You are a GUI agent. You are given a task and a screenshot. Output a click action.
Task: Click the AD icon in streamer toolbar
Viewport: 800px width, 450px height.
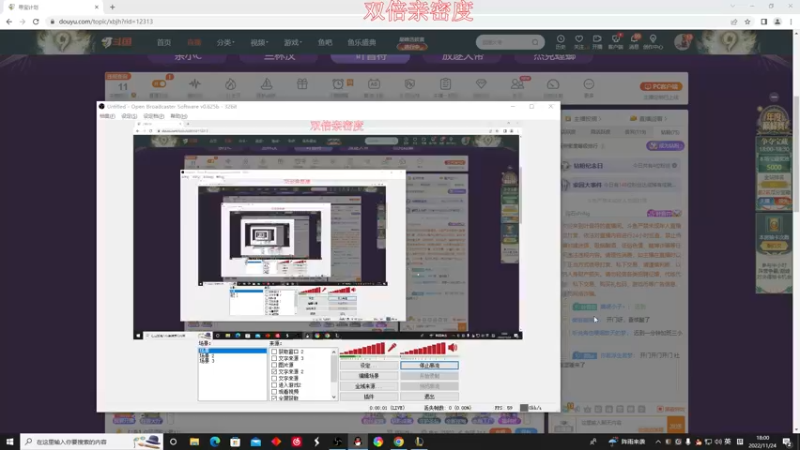[373, 84]
